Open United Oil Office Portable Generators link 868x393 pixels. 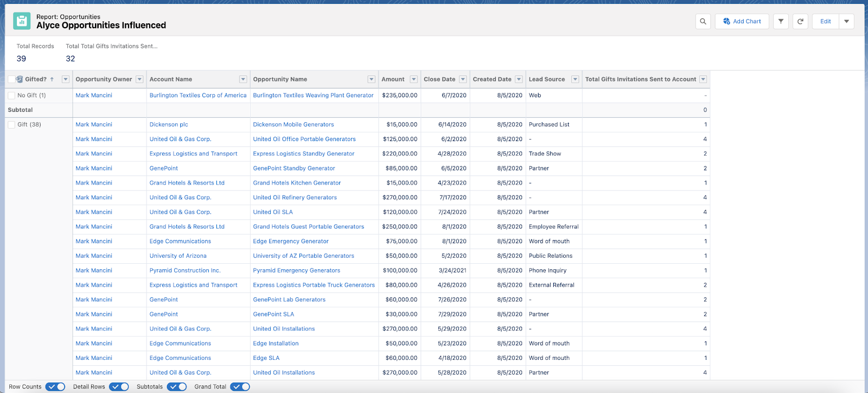(304, 140)
